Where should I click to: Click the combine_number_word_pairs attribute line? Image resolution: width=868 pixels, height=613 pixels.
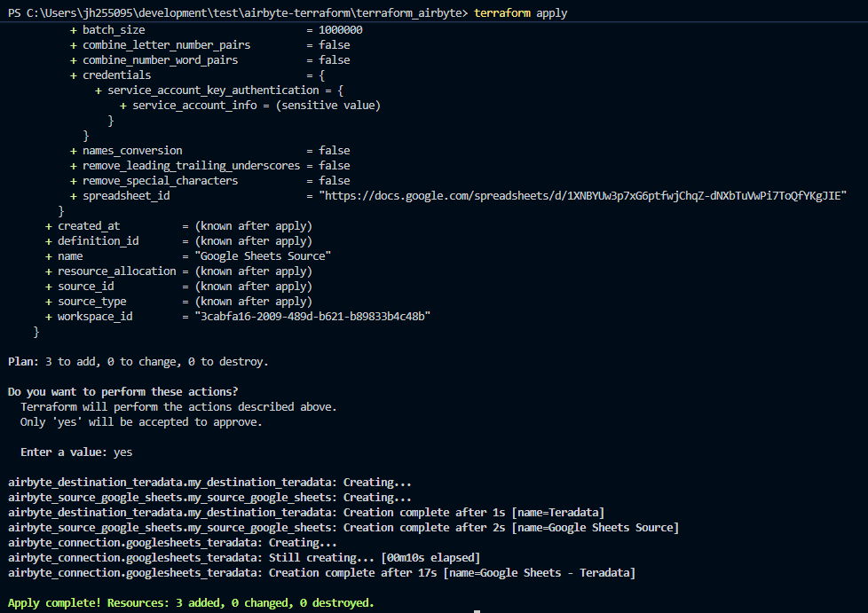tap(210, 59)
